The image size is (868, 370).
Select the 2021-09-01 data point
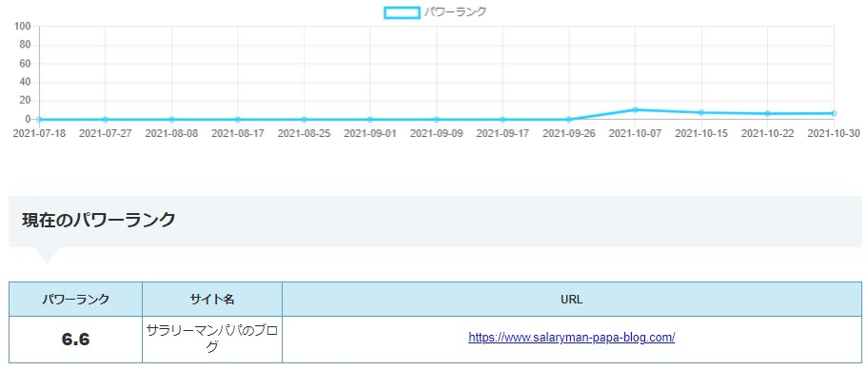370,120
